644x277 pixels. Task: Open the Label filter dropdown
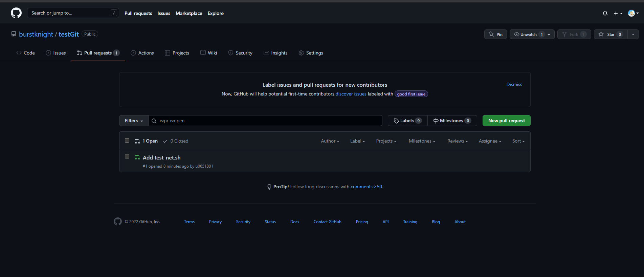[357, 141]
